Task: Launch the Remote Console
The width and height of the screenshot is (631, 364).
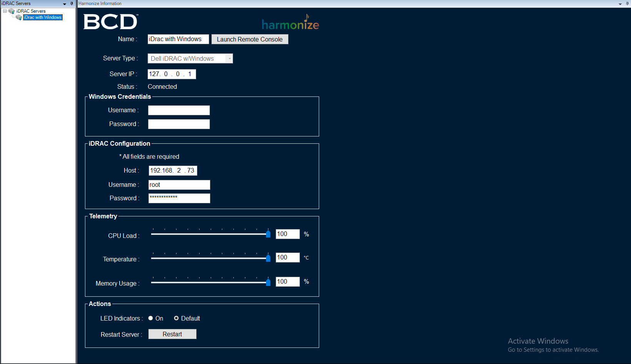Action: [x=250, y=39]
